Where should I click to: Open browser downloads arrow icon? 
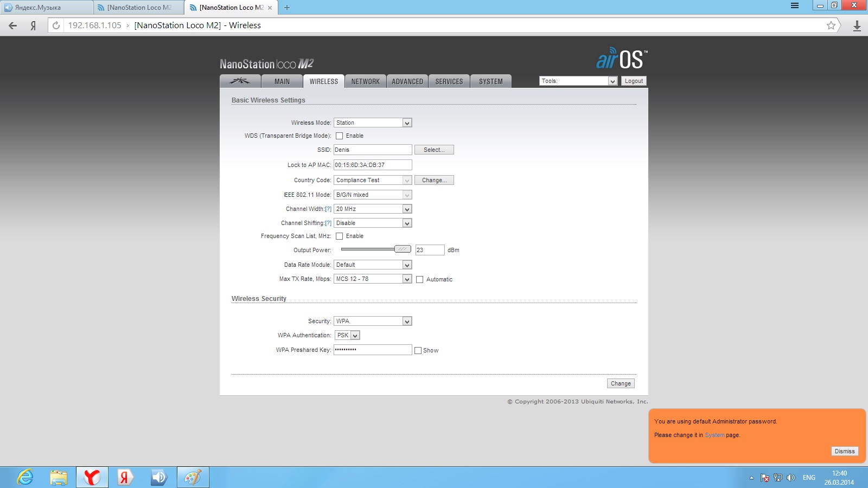click(857, 25)
